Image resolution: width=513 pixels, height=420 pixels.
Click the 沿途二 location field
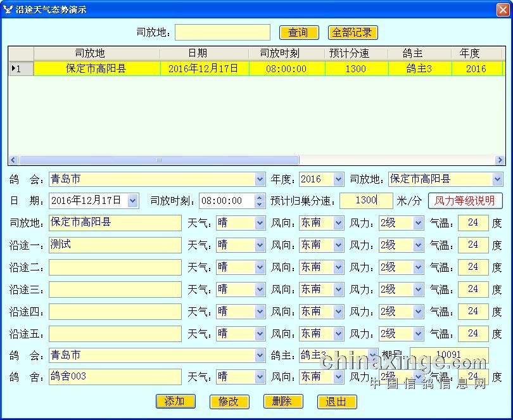pos(115,267)
